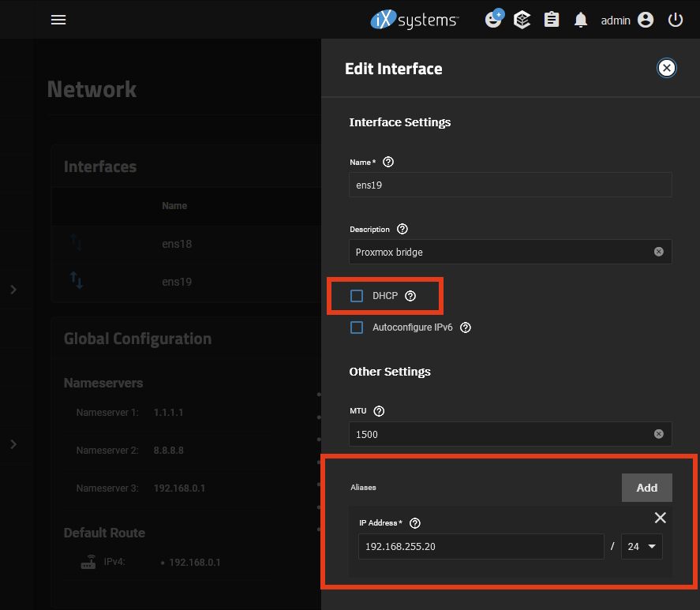Remove the 192.168.255.20 alias entry

661,518
